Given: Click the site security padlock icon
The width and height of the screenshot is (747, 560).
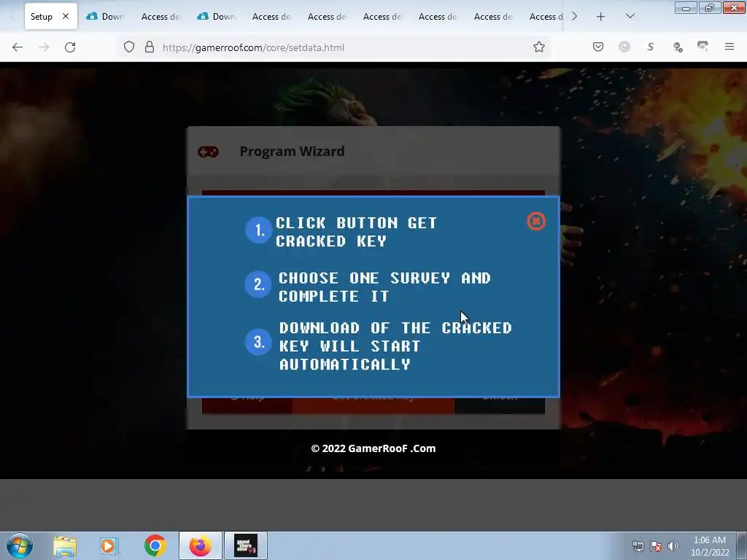Looking at the screenshot, I should click(x=150, y=47).
